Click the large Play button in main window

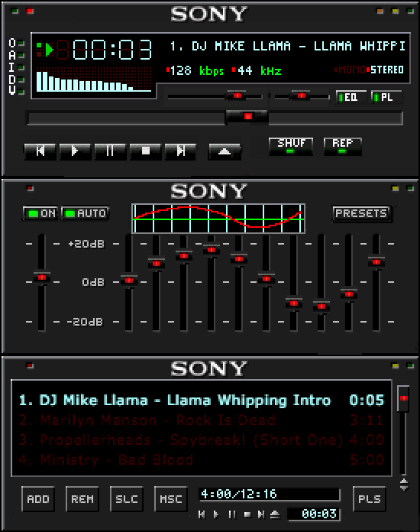75,151
